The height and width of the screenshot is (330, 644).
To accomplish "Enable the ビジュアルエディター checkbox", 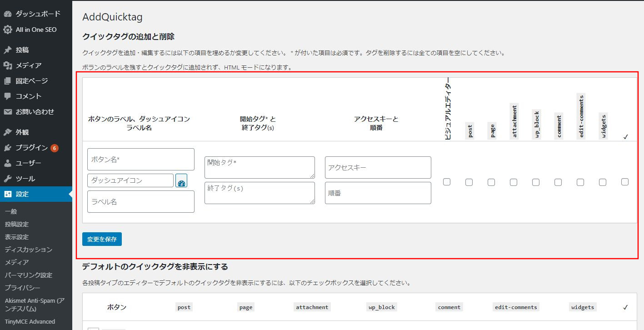I will tap(447, 182).
